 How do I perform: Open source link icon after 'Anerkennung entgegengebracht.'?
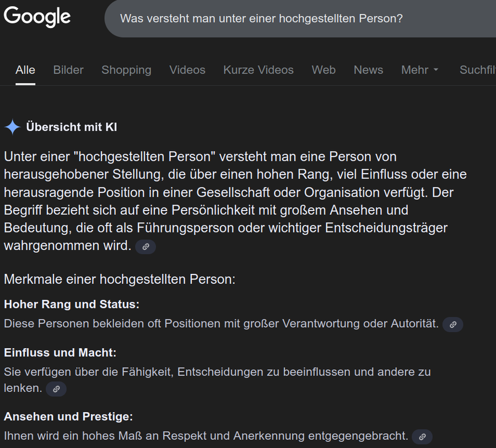point(422,436)
